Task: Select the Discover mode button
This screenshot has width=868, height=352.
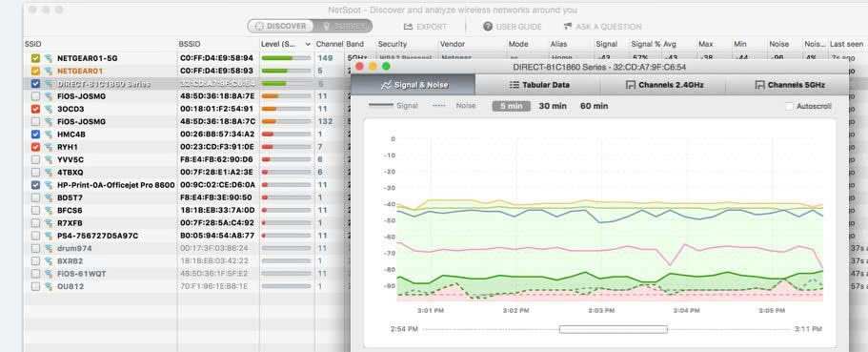Action: coord(280,26)
